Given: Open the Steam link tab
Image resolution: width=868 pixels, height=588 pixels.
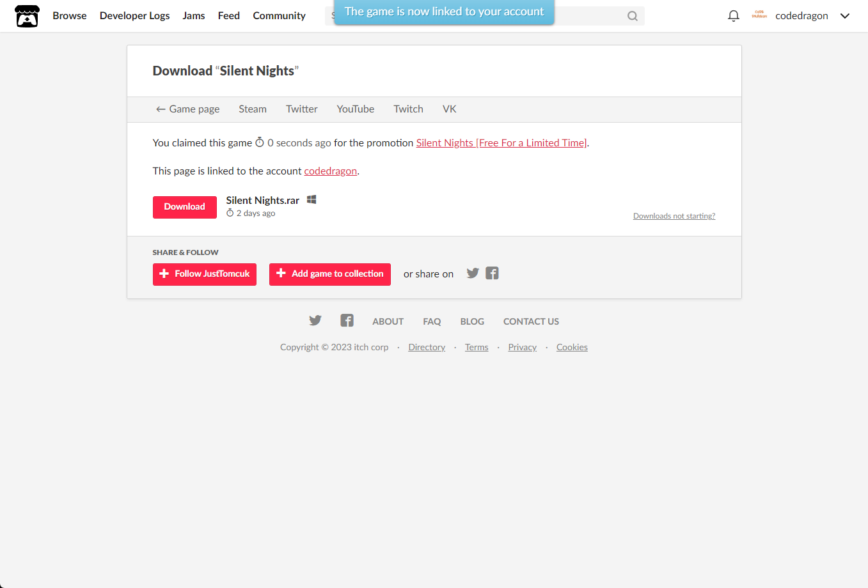Looking at the screenshot, I should [x=253, y=109].
